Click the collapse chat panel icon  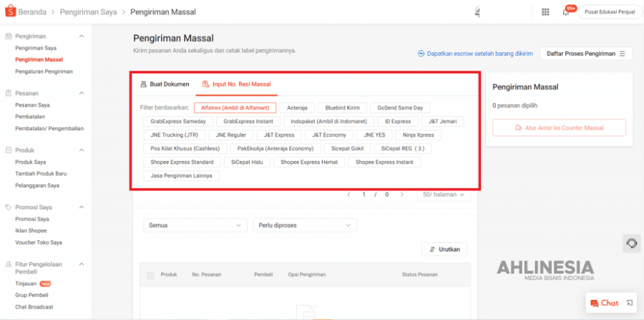[630, 303]
